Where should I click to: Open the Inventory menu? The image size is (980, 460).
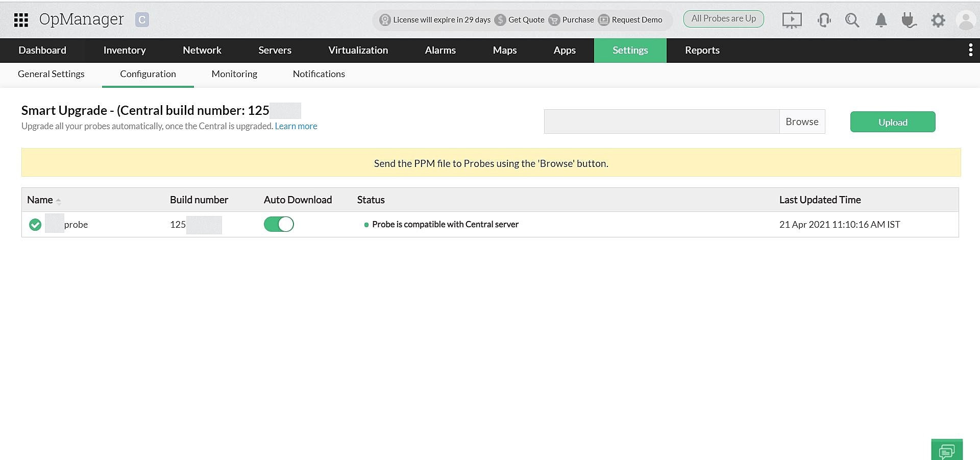[x=125, y=50]
